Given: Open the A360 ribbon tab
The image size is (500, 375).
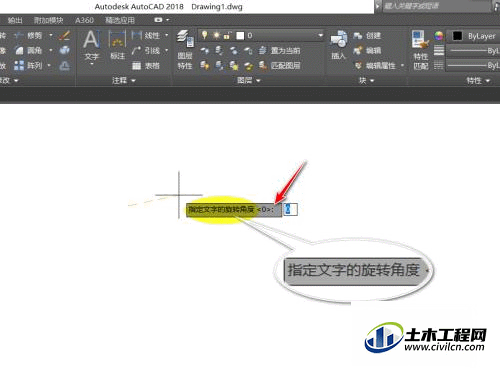Looking at the screenshot, I should (x=84, y=20).
